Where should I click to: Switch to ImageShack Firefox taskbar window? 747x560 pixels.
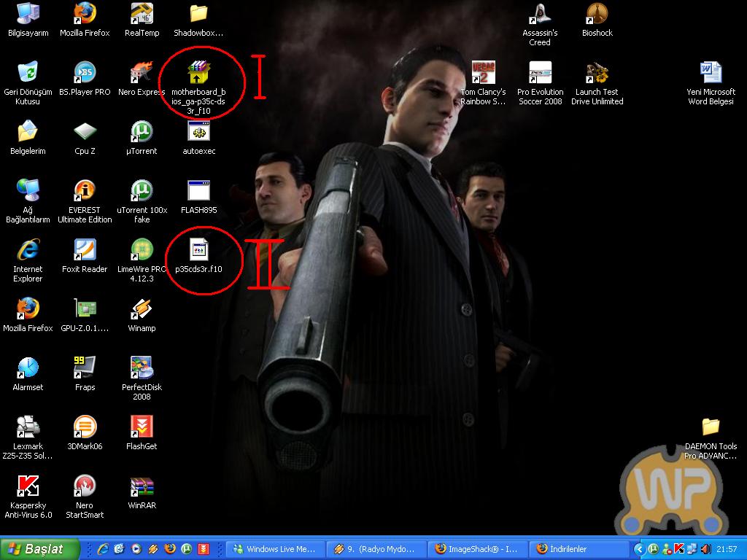(x=477, y=549)
